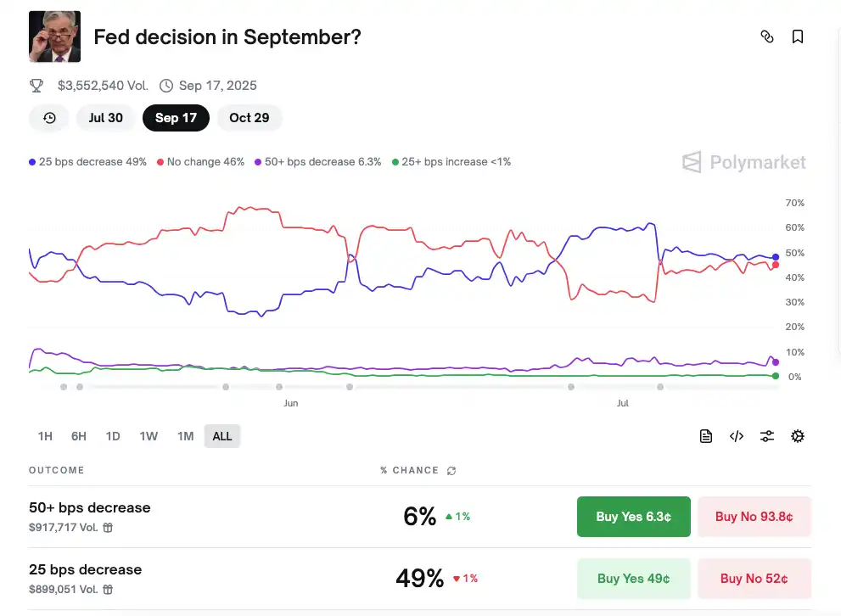Open chart settings gear icon
This screenshot has width=841, height=616.
click(x=798, y=436)
